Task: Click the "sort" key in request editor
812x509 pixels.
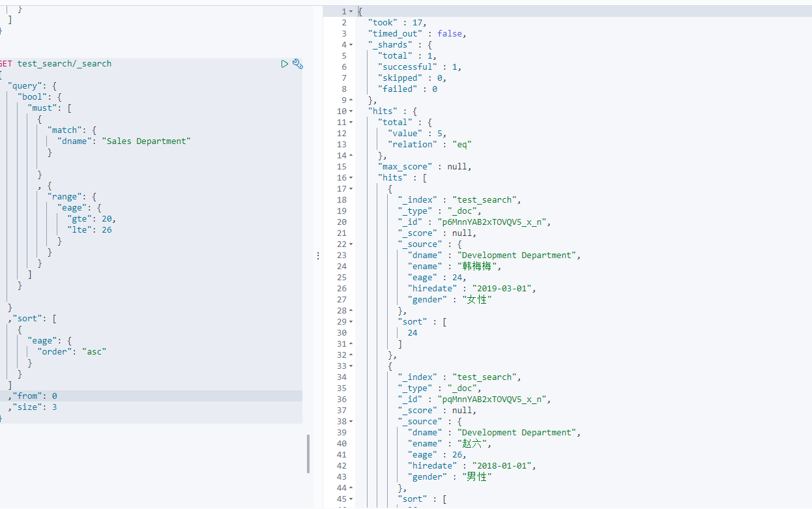Action: pyautogui.click(x=27, y=319)
